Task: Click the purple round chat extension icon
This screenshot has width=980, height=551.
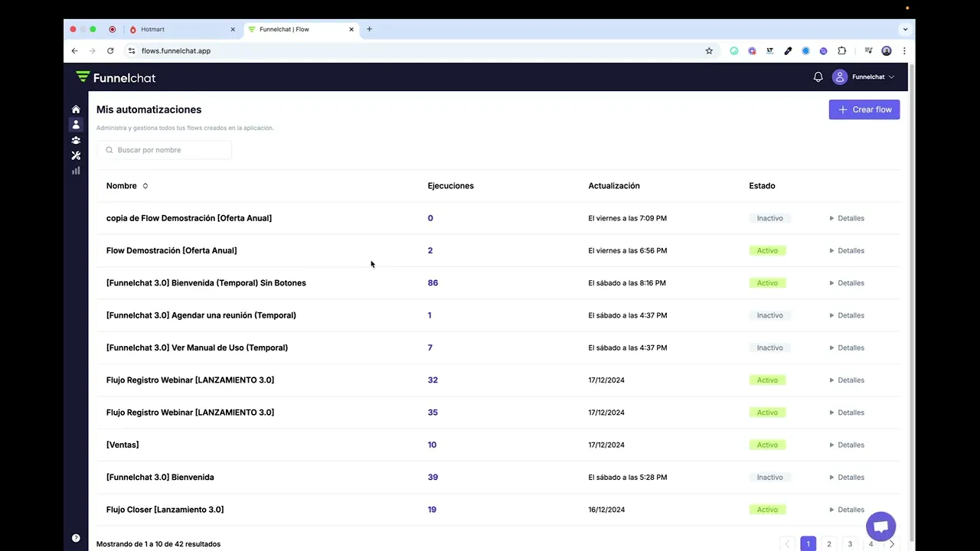Action: click(823, 51)
